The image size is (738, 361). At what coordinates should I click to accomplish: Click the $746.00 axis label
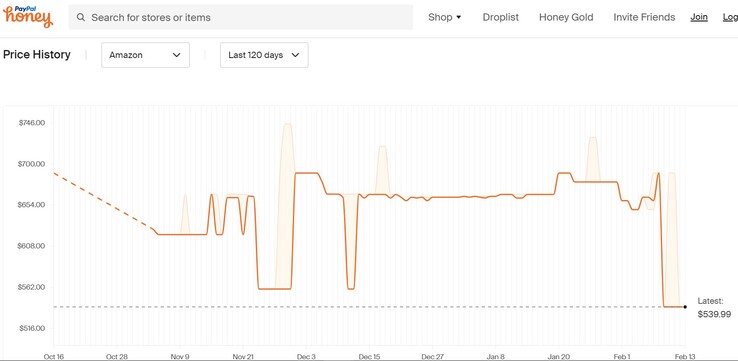[32, 123]
